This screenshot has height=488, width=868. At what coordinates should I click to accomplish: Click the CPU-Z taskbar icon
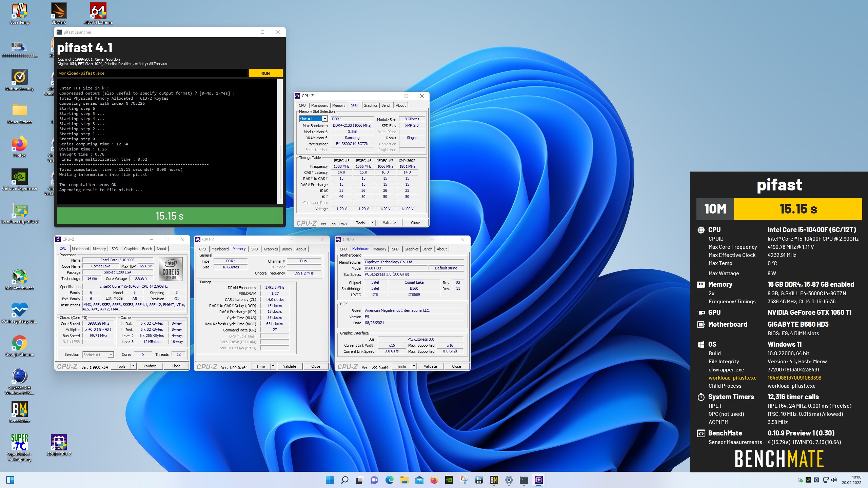click(x=538, y=480)
